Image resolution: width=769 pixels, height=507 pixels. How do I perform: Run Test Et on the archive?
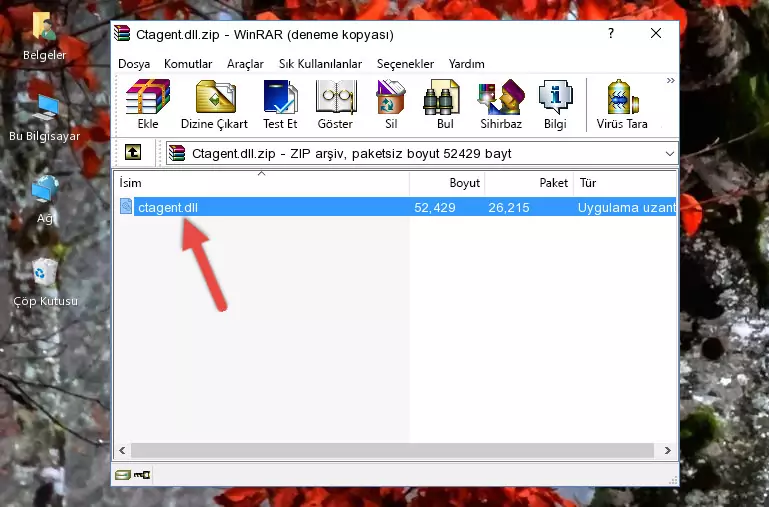point(280,104)
